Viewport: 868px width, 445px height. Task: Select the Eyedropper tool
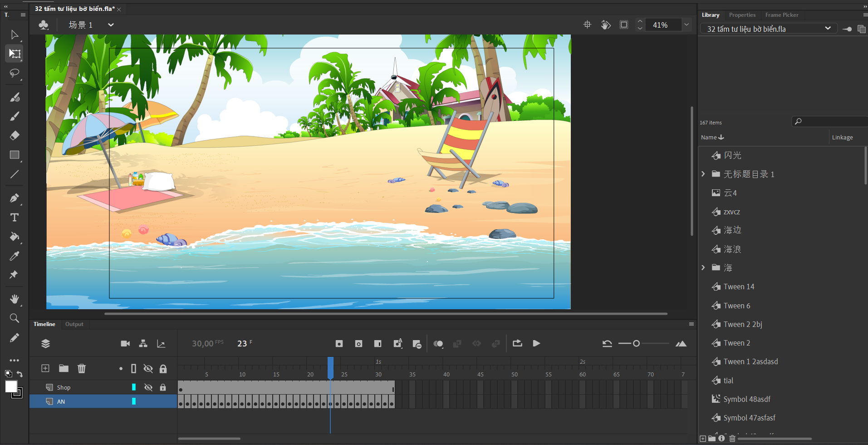coord(15,256)
